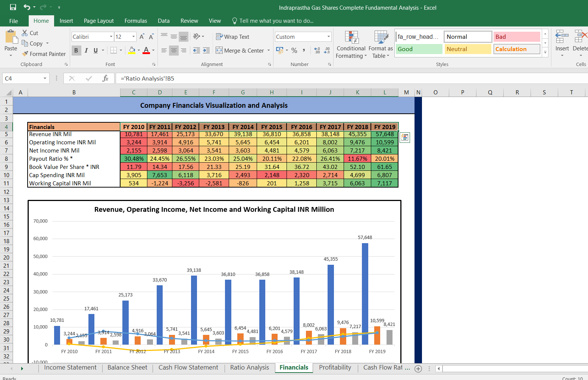Click the Orientation text rotation icon
The image size is (588, 380).
(x=197, y=37)
